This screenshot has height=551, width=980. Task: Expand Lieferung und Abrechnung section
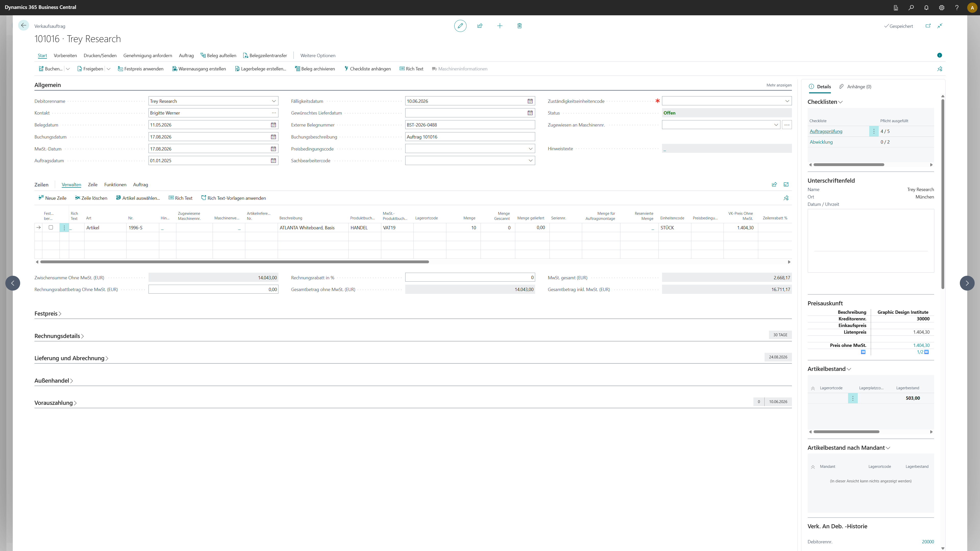71,358
